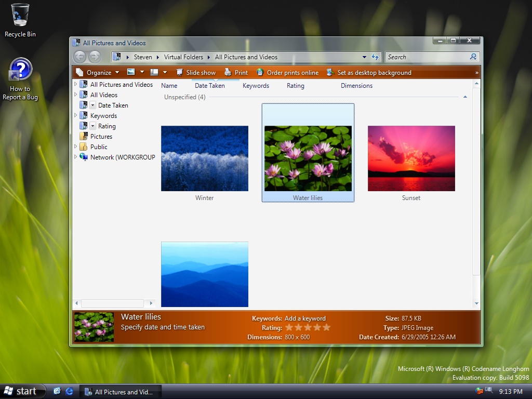This screenshot has height=399, width=532.
Task: Sort by the Dimensions column header
Action: tap(356, 86)
